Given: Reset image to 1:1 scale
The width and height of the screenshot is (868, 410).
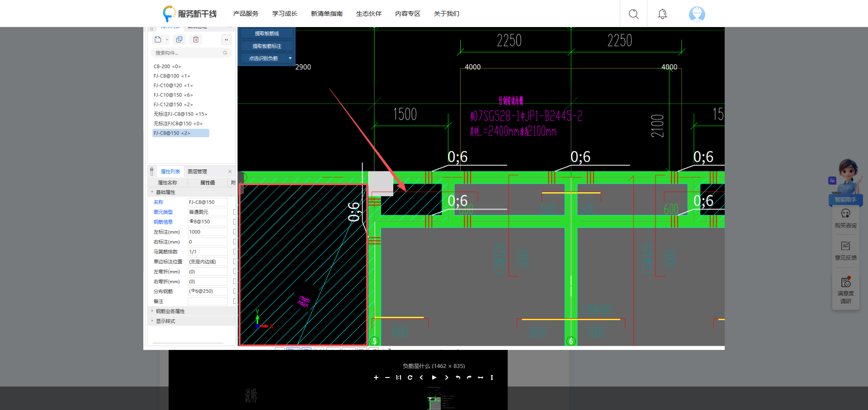Looking at the screenshot, I should (399, 377).
